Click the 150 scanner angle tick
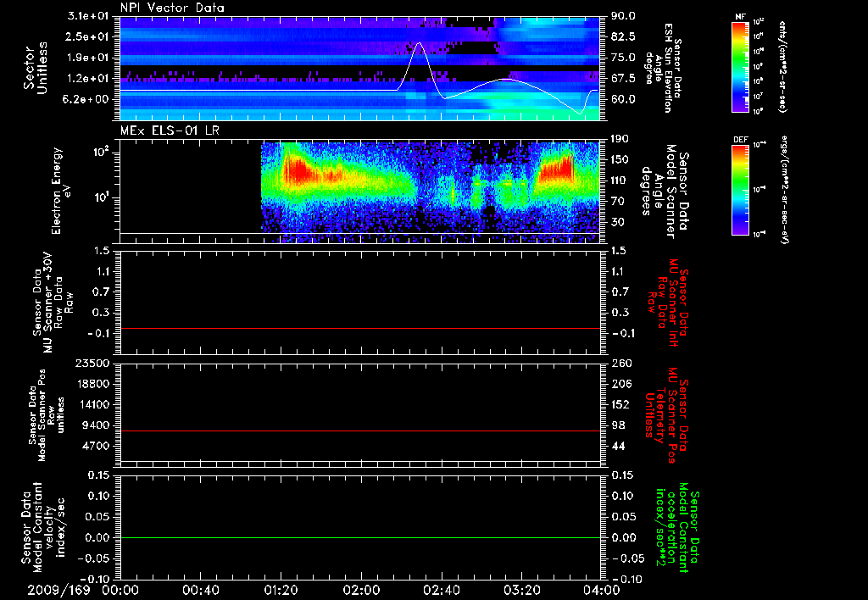Screen dimensions: 868x600 tap(620, 160)
